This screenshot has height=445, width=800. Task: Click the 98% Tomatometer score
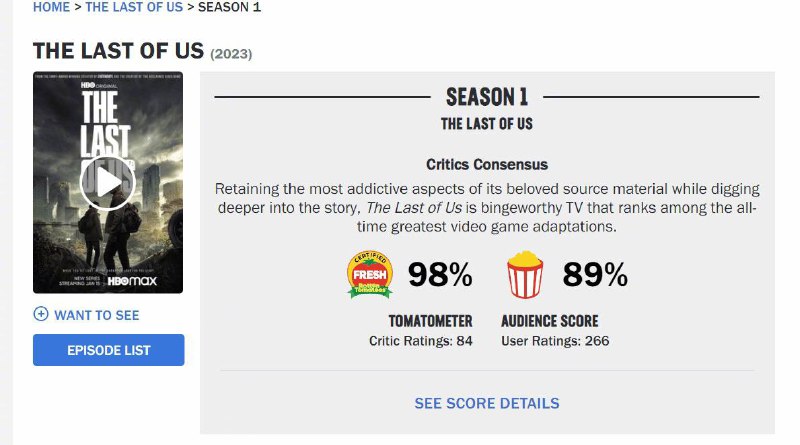click(440, 274)
